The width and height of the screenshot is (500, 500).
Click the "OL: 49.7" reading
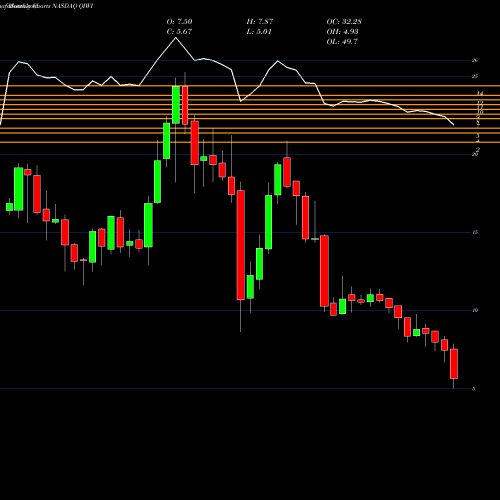[x=342, y=42]
